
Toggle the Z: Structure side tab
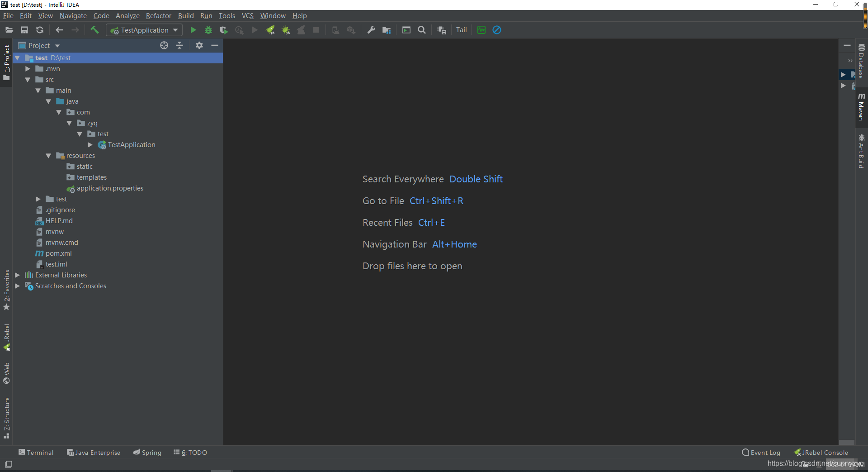tap(6, 418)
